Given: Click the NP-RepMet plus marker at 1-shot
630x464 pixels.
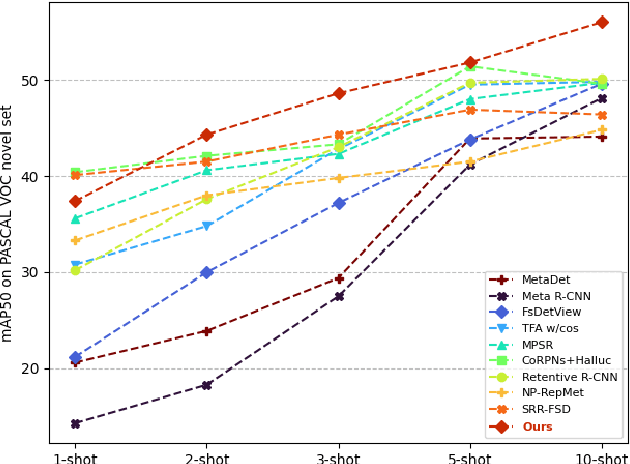Looking at the screenshot, I should tap(76, 241).
